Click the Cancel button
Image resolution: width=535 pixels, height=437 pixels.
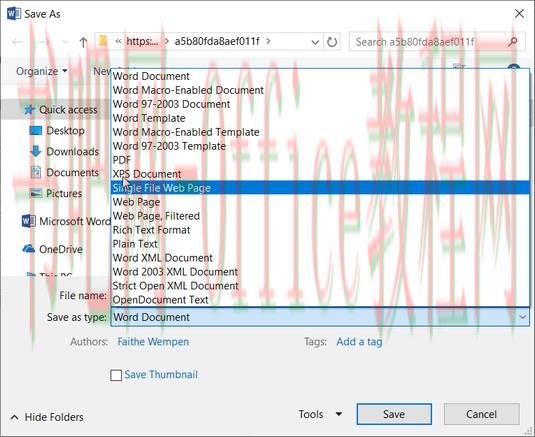pyautogui.click(x=481, y=414)
